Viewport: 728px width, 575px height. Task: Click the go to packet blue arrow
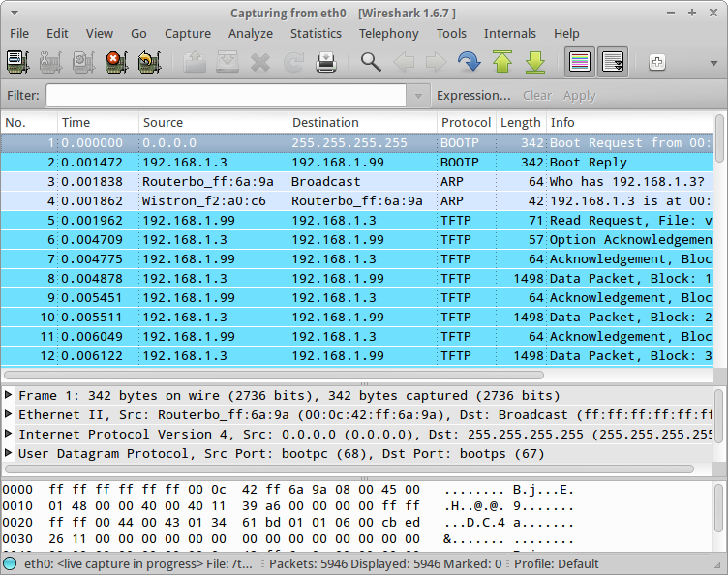tap(469, 62)
